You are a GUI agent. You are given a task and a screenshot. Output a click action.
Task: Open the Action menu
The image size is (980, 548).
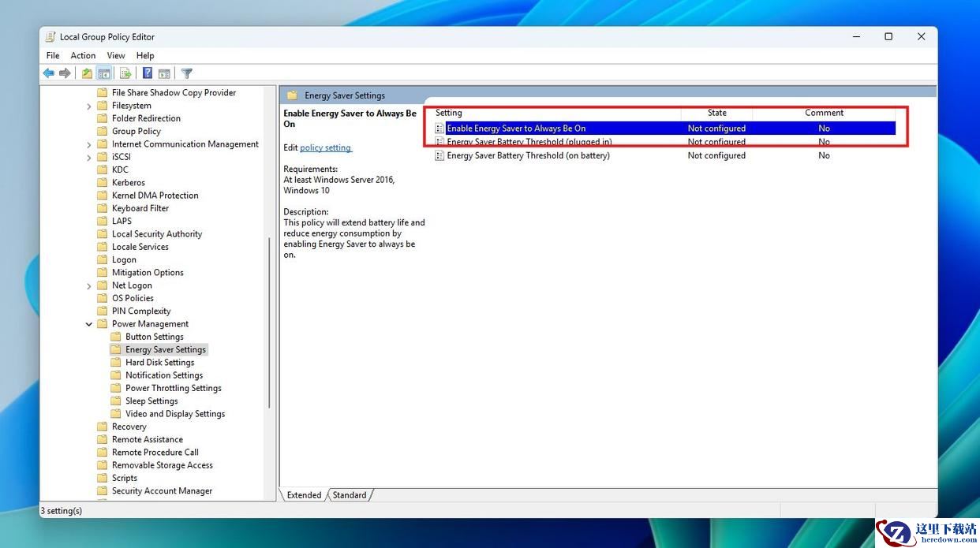tap(83, 55)
